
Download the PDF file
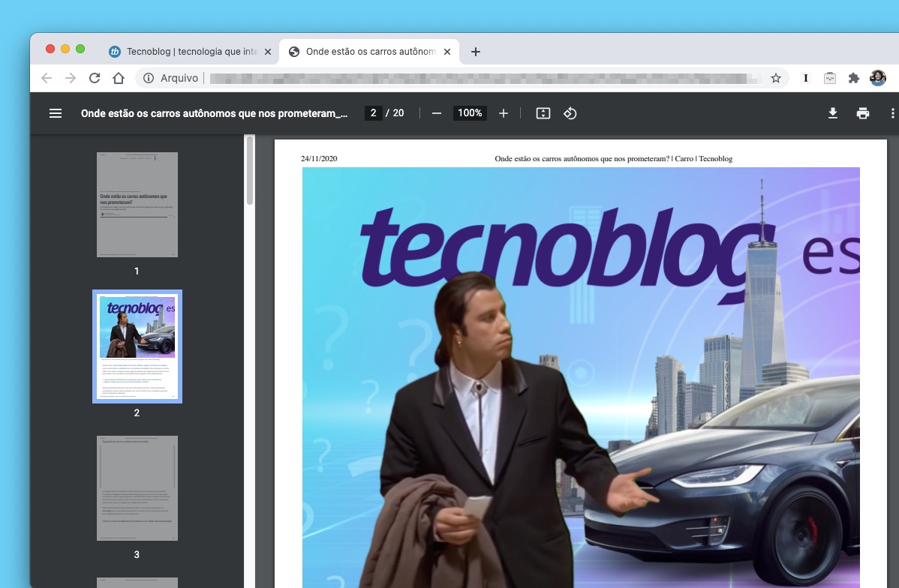tap(833, 113)
